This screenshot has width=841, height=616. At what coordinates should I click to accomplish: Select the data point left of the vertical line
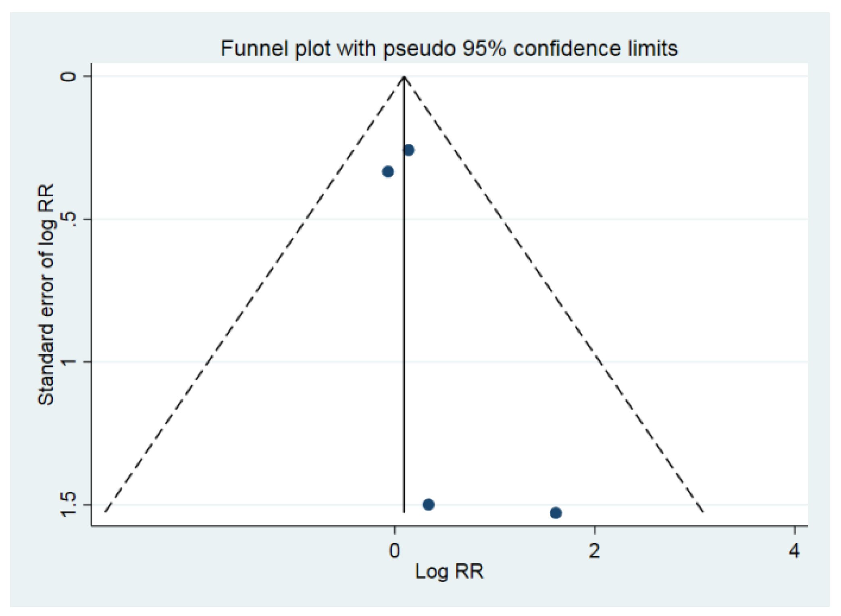[388, 172]
